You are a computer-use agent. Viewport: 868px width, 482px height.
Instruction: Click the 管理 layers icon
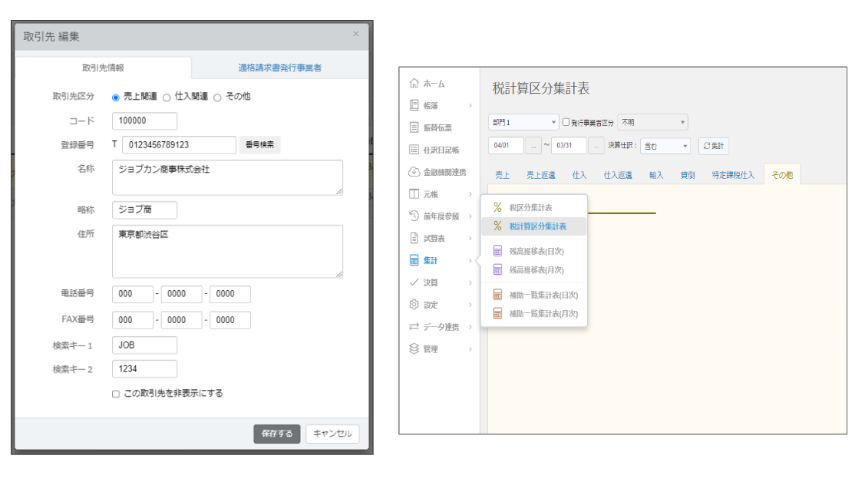click(x=414, y=348)
